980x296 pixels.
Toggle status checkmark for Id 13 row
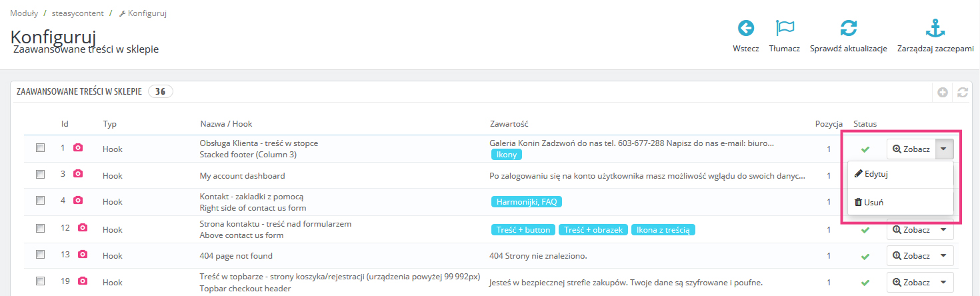865,256
